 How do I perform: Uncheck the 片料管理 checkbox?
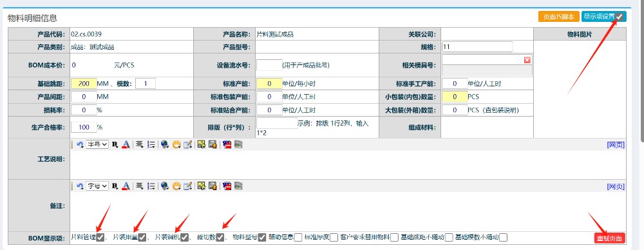coord(100,237)
